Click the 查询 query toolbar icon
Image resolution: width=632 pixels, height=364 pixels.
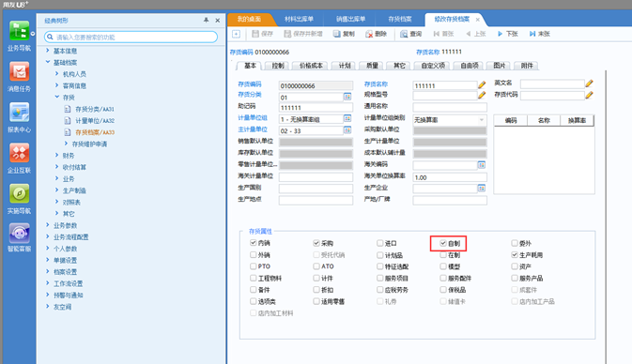(x=410, y=34)
